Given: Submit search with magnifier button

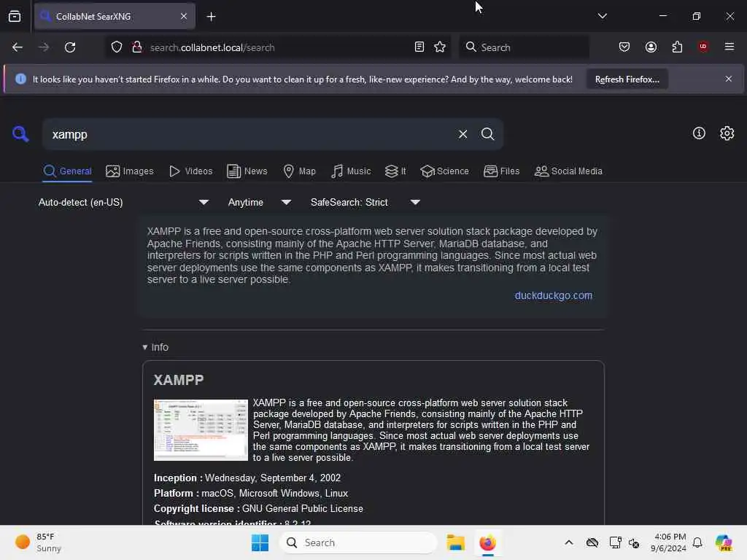Looking at the screenshot, I should point(487,134).
